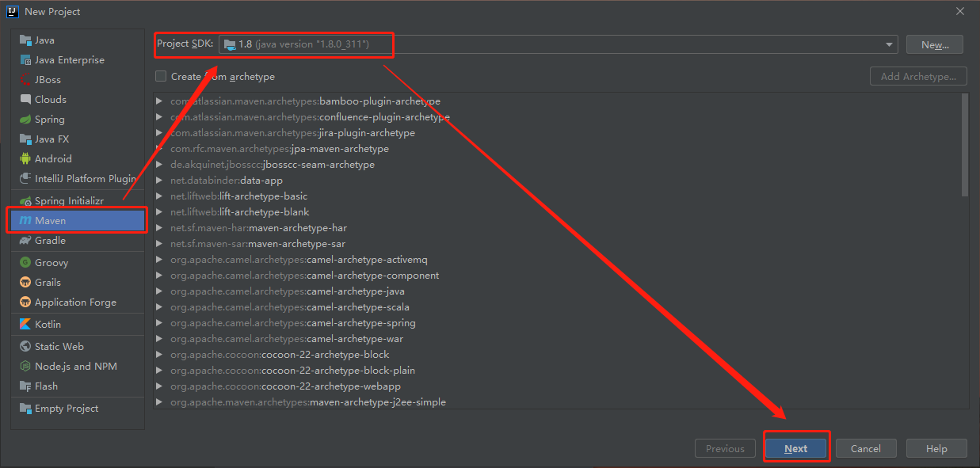This screenshot has width=980, height=468.
Task: Click the archetype list vertical scrollbar
Action: coord(964,145)
